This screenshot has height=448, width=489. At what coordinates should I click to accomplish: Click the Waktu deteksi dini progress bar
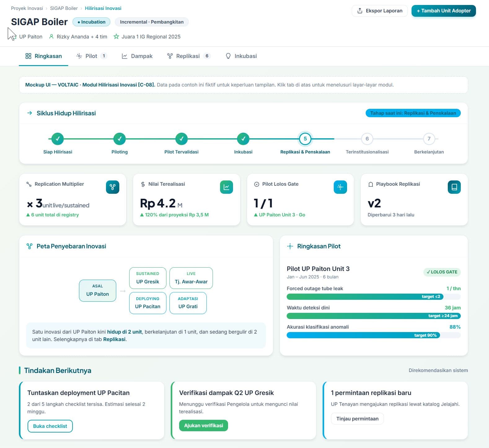[x=374, y=316]
